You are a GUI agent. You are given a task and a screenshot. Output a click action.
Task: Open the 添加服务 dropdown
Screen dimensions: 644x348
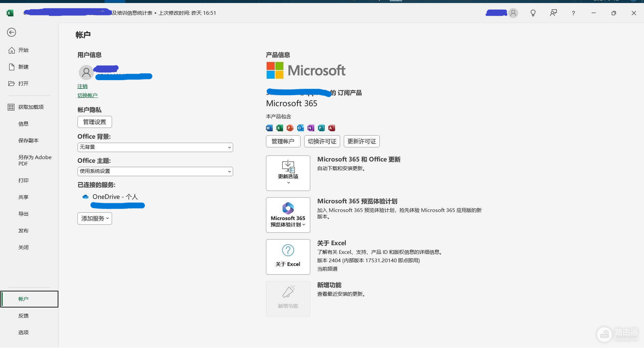[x=95, y=219]
